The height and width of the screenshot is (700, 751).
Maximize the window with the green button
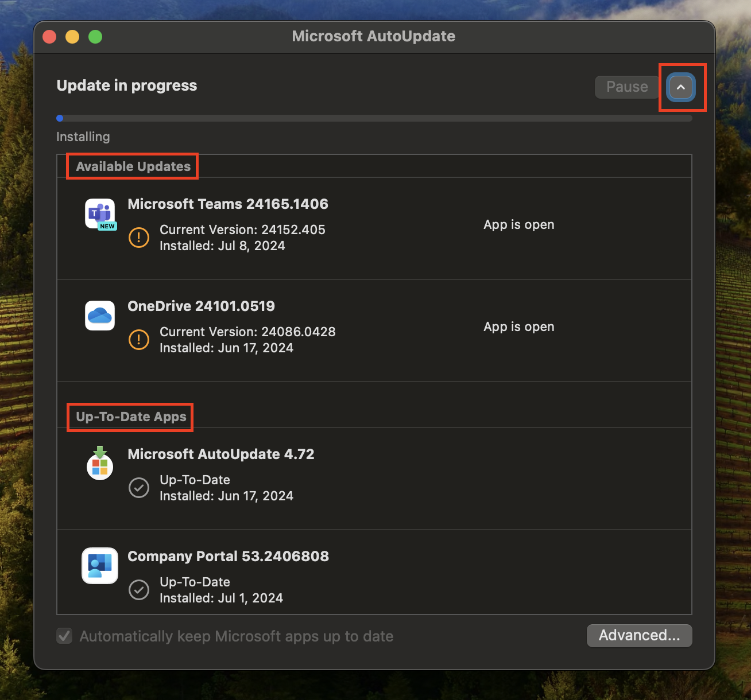coord(95,37)
